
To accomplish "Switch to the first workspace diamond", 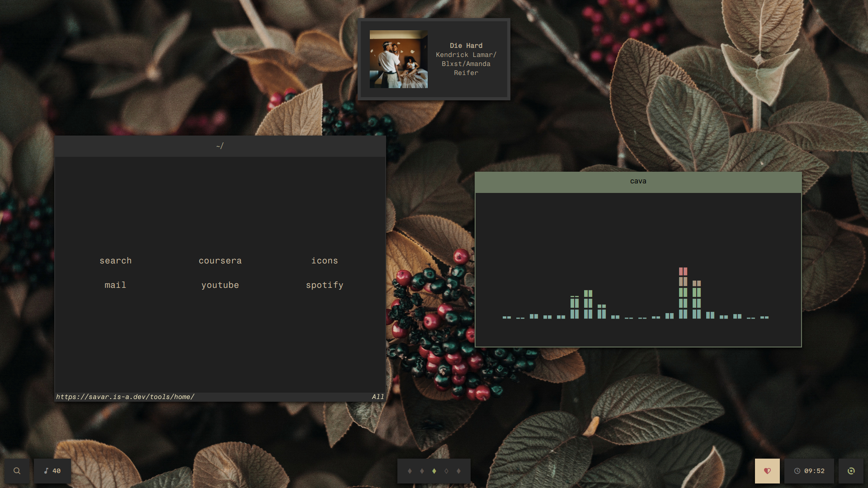I will point(410,471).
